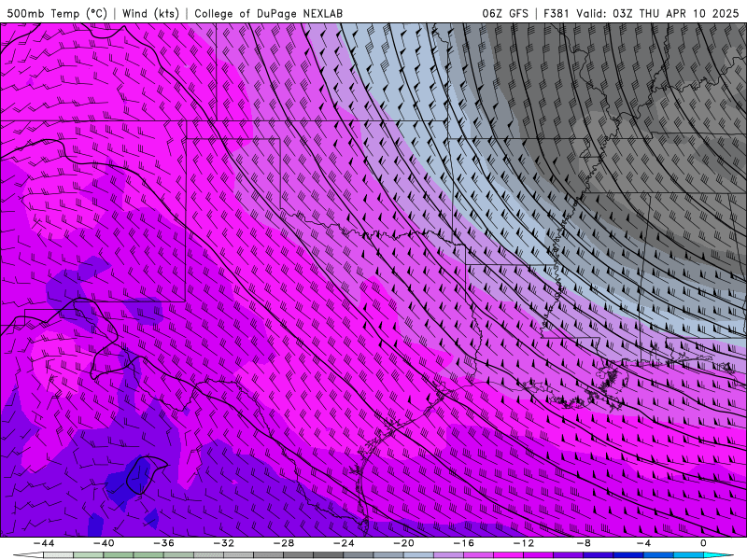
Task: Click the '-36' colorbar tick label
Action: click(x=163, y=543)
